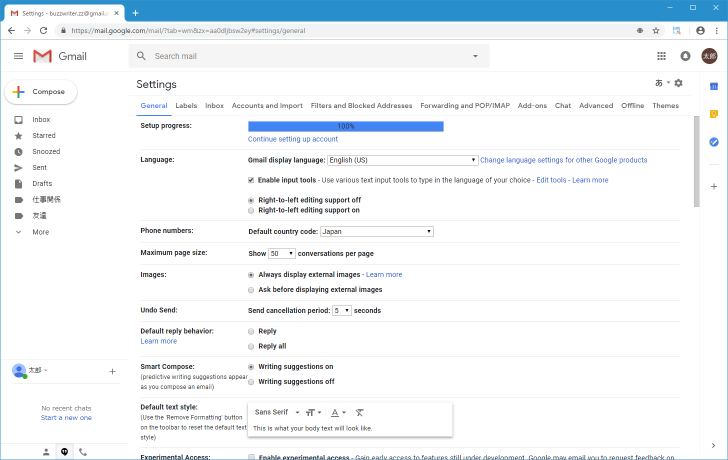Open the 仕事関係 label
The height and width of the screenshot is (460, 728).
coord(46,200)
